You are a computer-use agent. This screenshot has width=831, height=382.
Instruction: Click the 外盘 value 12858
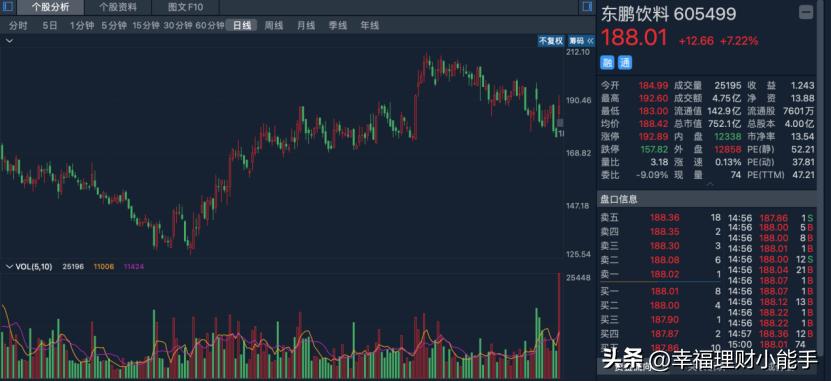(728, 149)
